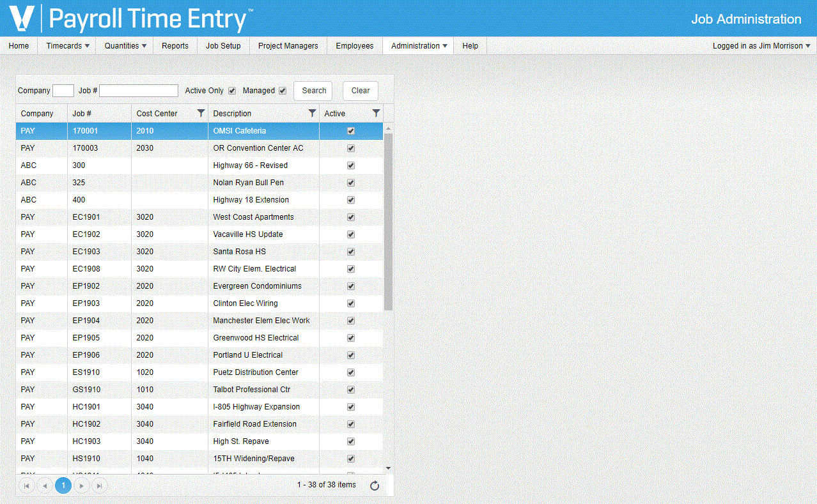Screen dimensions: 817x504
Task: Select the Greenwood HS Electrical row
Action: (199, 338)
